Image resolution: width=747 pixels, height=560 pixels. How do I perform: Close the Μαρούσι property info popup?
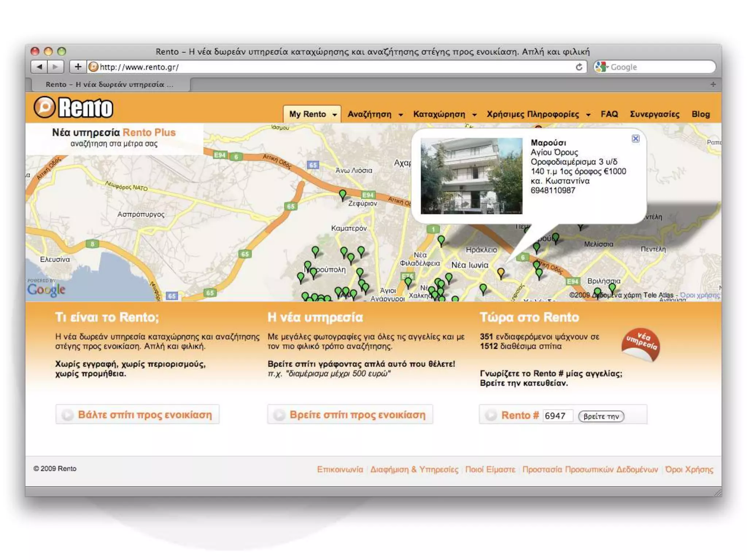pyautogui.click(x=635, y=139)
